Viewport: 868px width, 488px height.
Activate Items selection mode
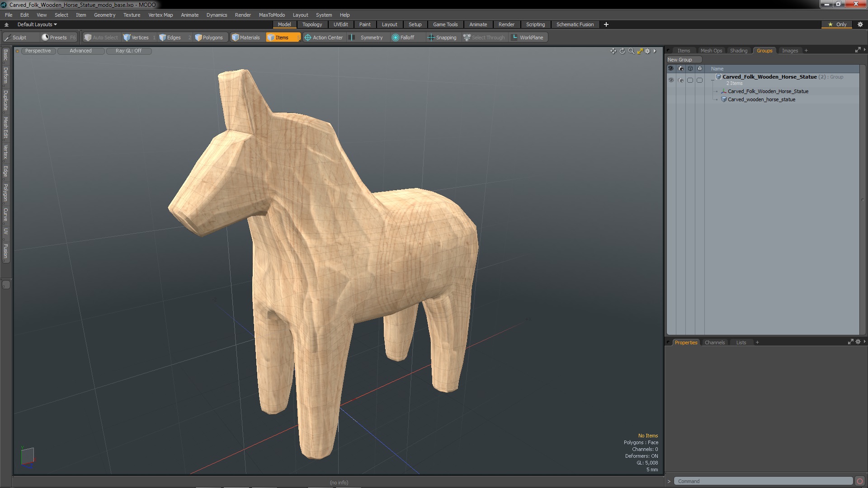(x=283, y=38)
